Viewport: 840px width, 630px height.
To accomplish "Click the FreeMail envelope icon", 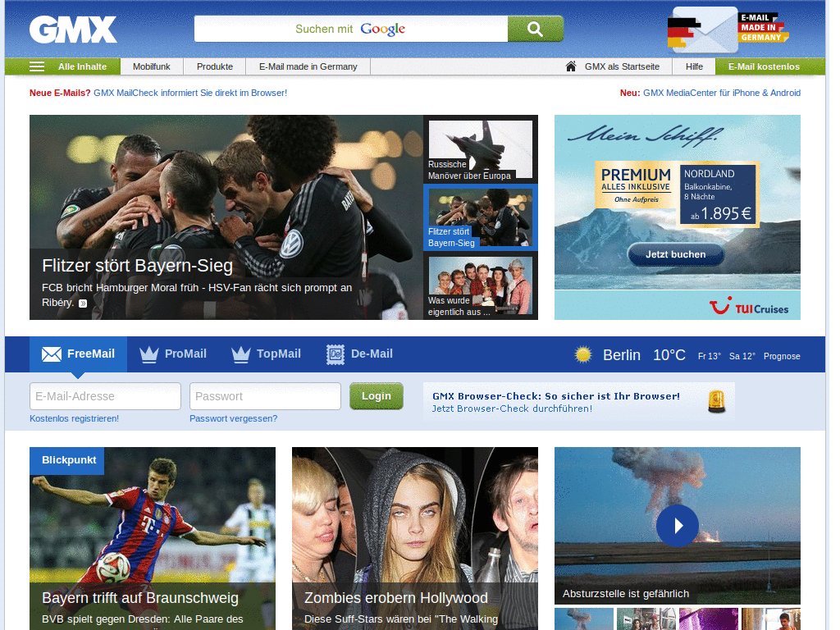I will [50, 354].
